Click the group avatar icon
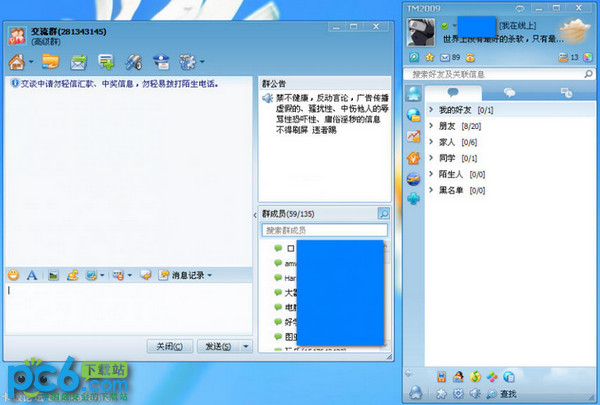 tap(17, 36)
